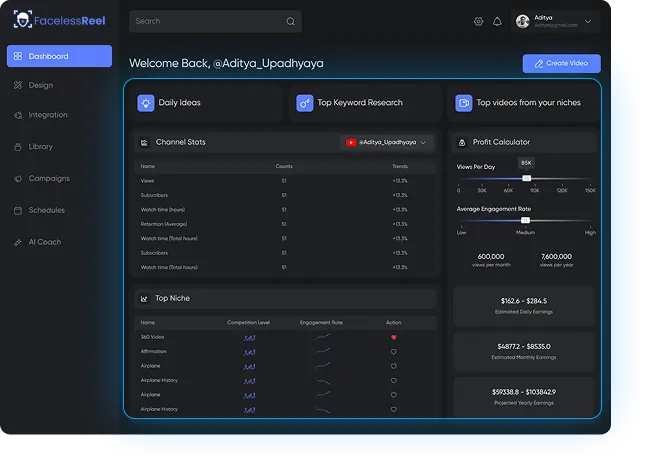Open AI Coach from the sidebar

coord(44,242)
